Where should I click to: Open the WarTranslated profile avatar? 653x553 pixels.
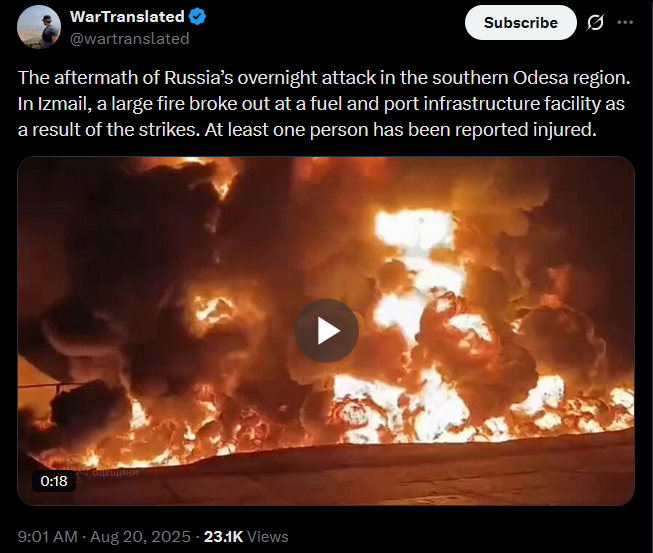39,27
